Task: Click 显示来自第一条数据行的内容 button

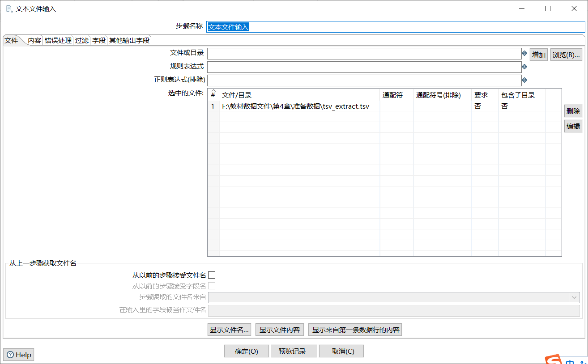Action: (355, 330)
